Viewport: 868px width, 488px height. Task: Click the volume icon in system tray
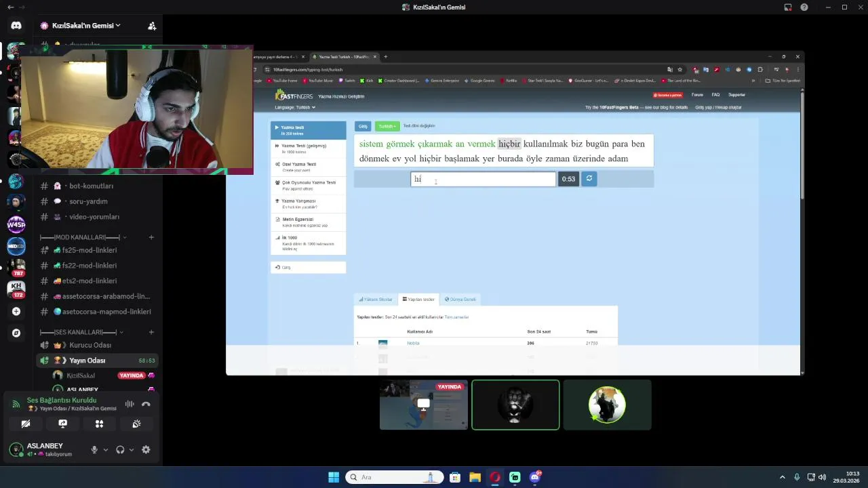(x=822, y=477)
